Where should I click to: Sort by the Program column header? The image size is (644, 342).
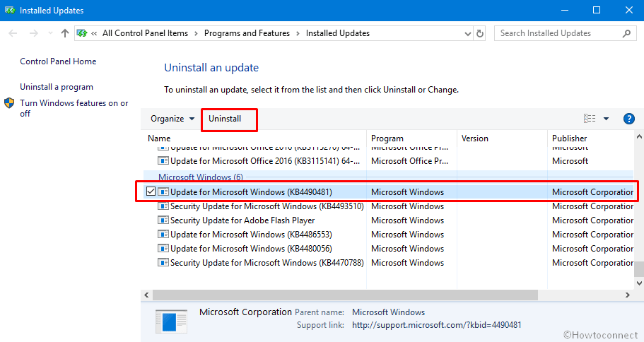[387, 138]
